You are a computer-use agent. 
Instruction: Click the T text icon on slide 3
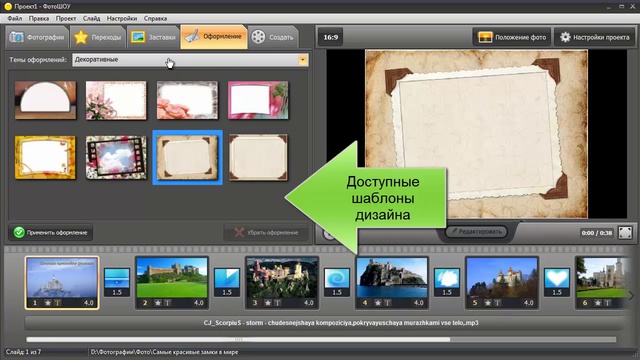coord(278,303)
